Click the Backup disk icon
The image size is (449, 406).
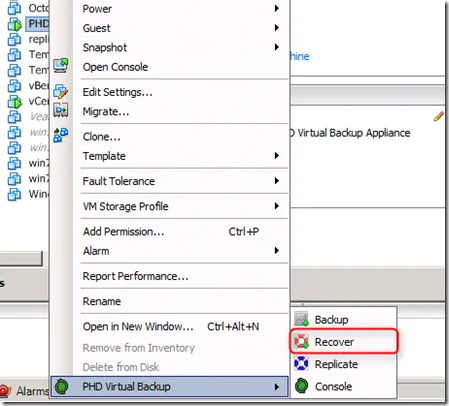coord(302,319)
